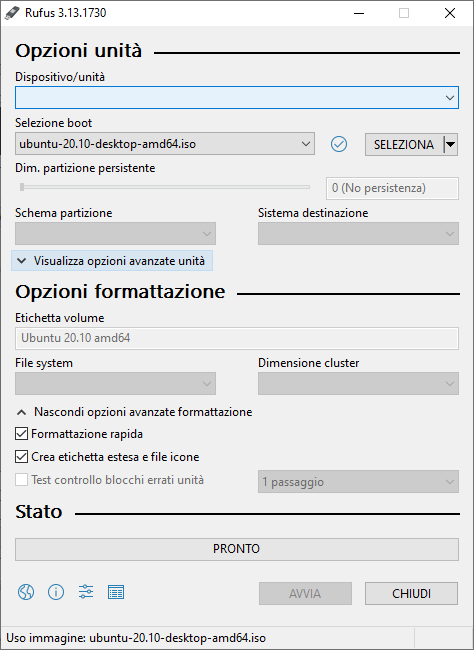Open the language selection globe icon
474x650 pixels.
pyautogui.click(x=26, y=592)
